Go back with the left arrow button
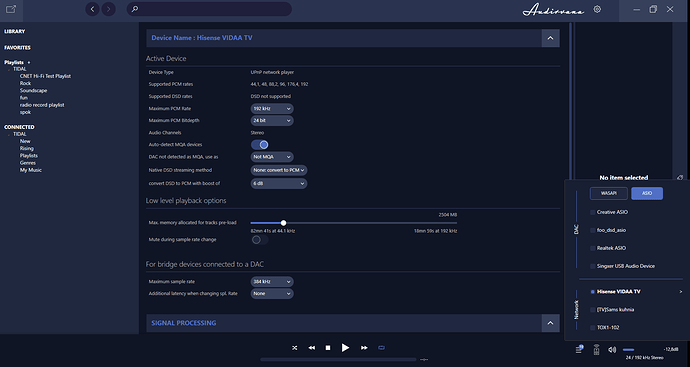Image resolution: width=690 pixels, height=367 pixels. coord(92,9)
